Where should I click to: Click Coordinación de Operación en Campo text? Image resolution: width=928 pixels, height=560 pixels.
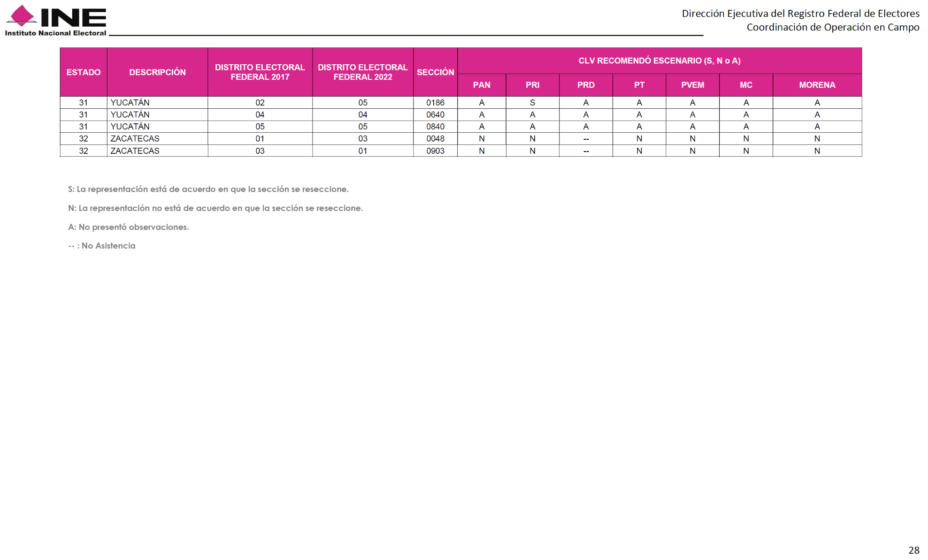click(832, 27)
